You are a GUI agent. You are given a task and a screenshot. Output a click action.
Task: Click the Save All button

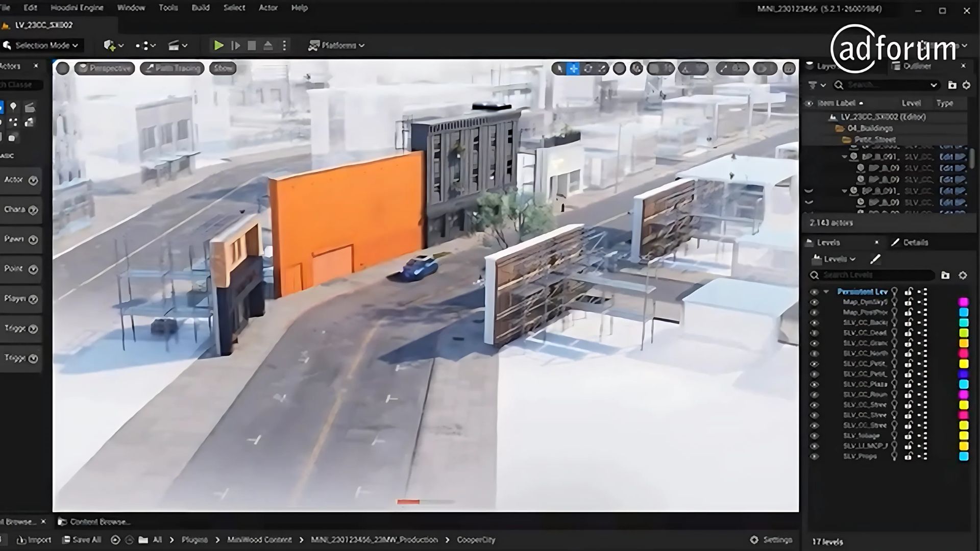click(x=82, y=540)
